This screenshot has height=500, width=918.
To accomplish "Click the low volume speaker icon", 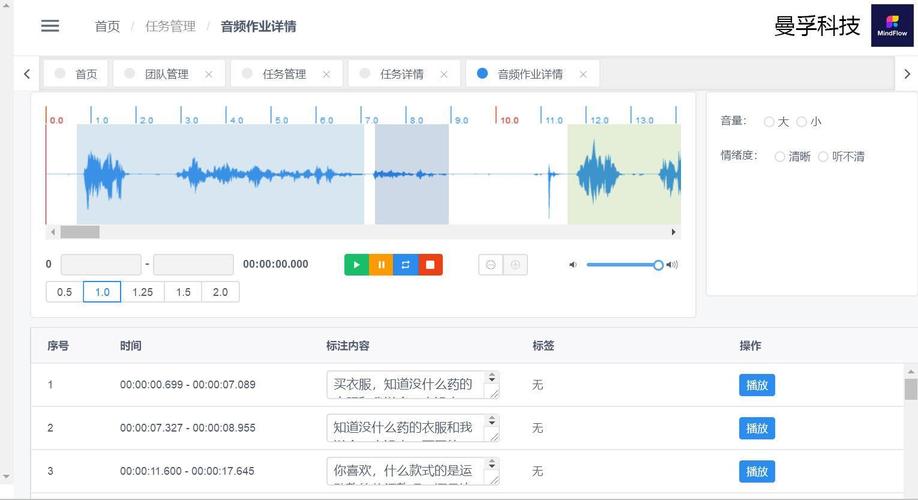I will click(573, 265).
